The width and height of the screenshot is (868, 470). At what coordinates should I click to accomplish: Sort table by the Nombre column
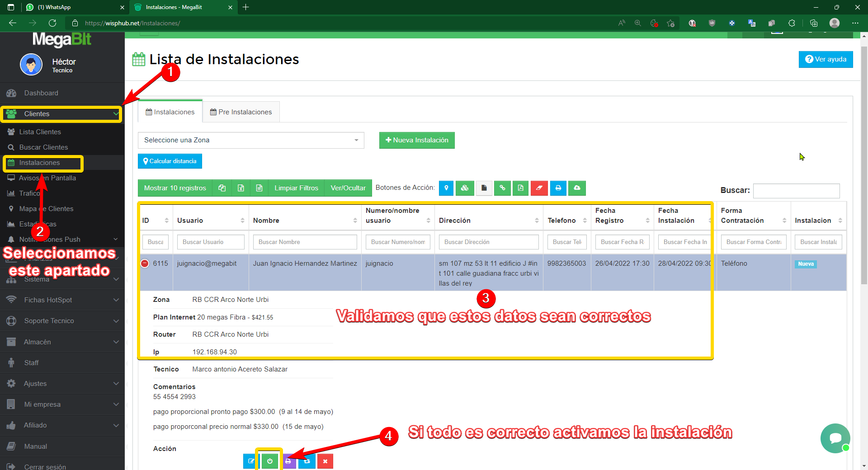[x=305, y=221]
